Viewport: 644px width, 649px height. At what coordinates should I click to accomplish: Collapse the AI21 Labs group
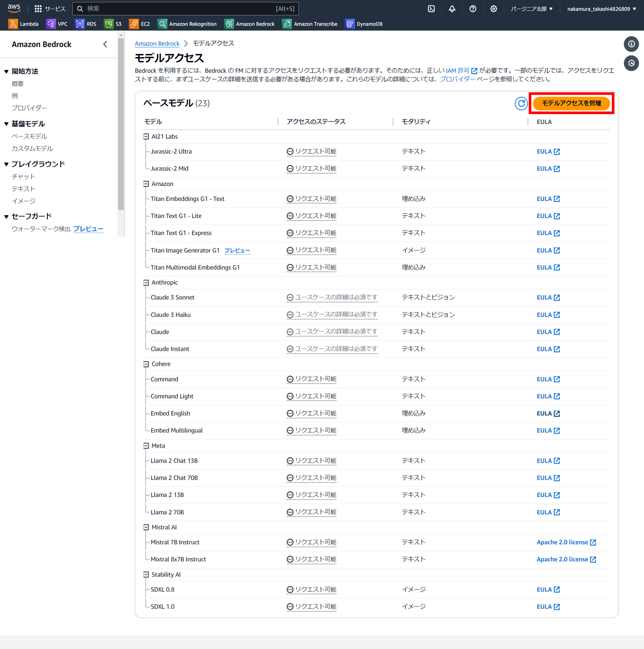(146, 136)
